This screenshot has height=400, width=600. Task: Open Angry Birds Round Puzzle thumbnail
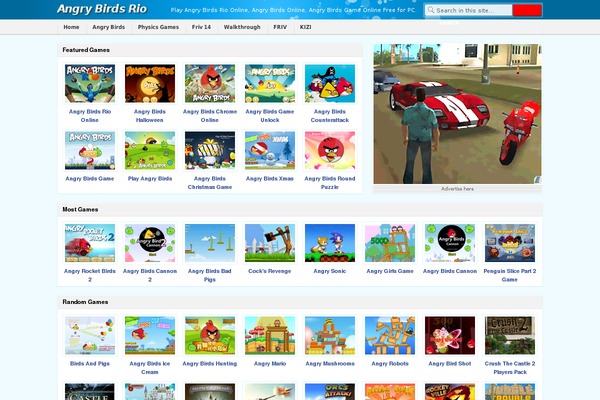(x=330, y=150)
